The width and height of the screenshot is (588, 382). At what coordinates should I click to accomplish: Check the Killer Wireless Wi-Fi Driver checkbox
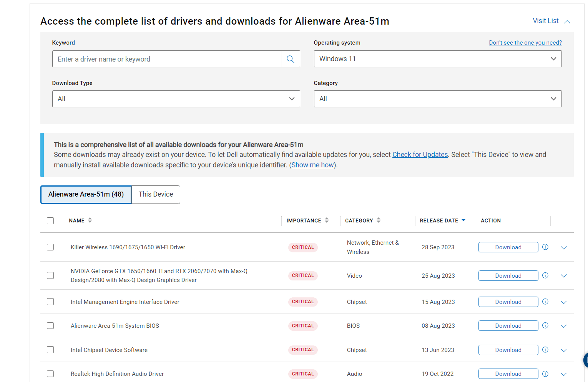(50, 247)
